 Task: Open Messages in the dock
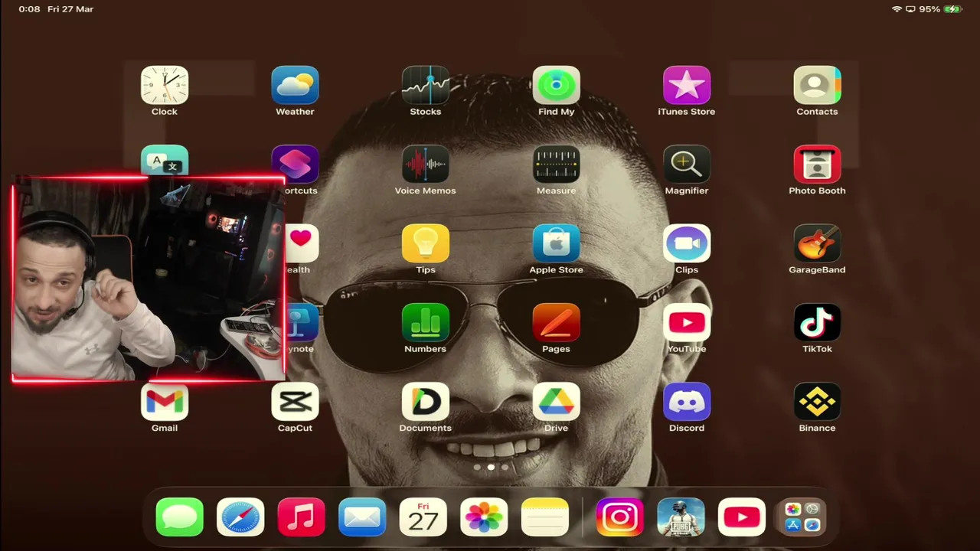pos(179,517)
